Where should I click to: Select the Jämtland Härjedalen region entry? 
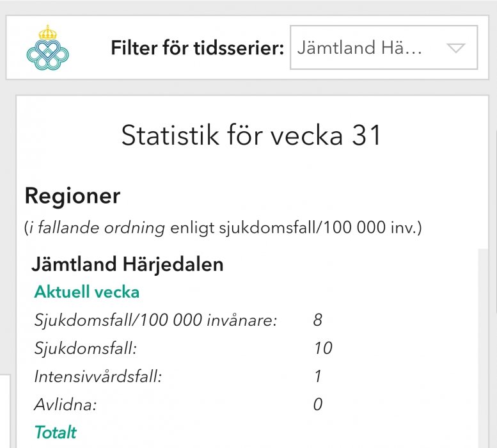pyautogui.click(x=127, y=264)
